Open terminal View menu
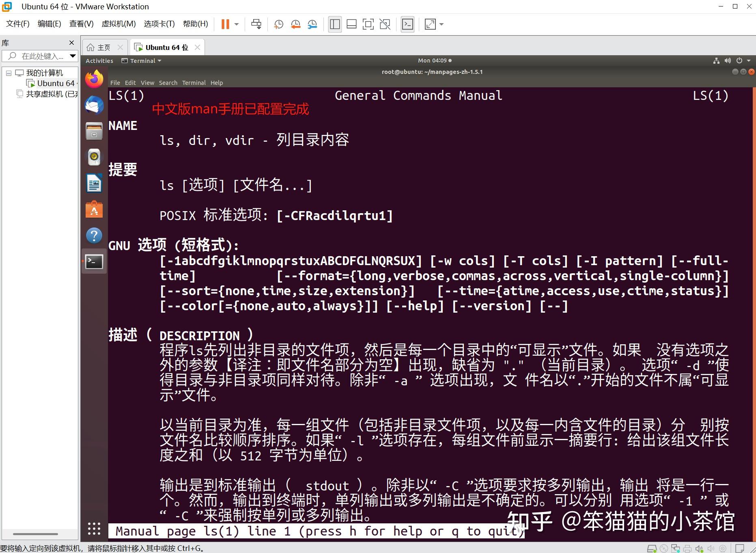Image resolution: width=756 pixels, height=553 pixels. [147, 82]
